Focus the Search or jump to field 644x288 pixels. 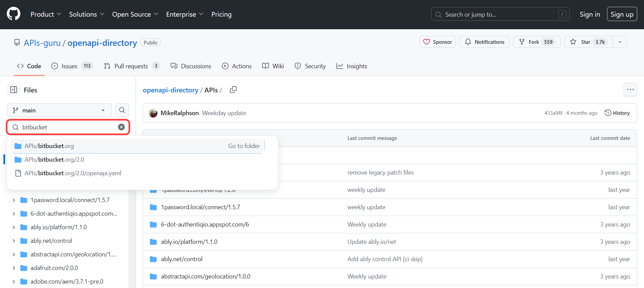[500, 14]
